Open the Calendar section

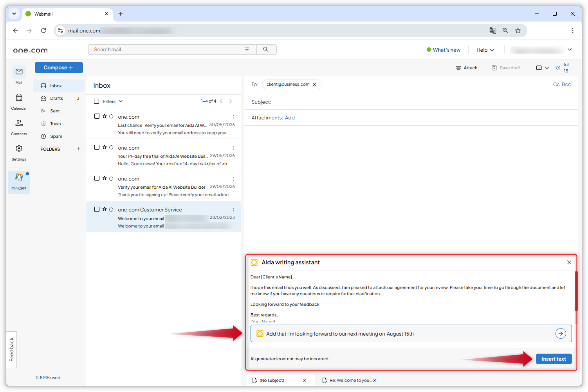pyautogui.click(x=19, y=102)
